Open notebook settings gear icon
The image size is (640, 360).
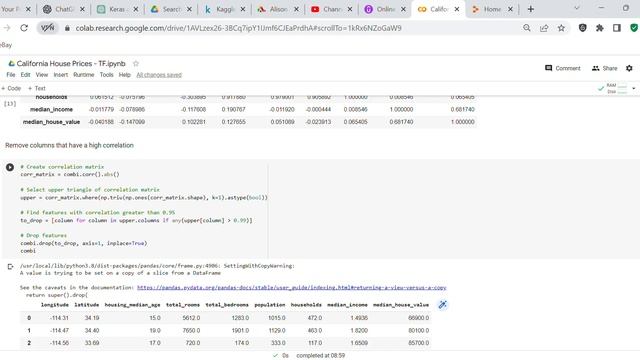tap(629, 68)
